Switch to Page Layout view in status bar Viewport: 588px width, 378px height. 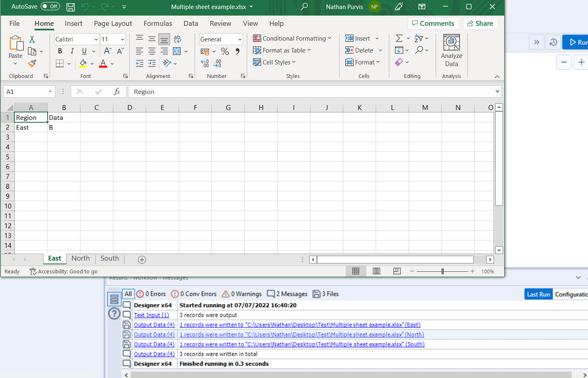(x=376, y=271)
